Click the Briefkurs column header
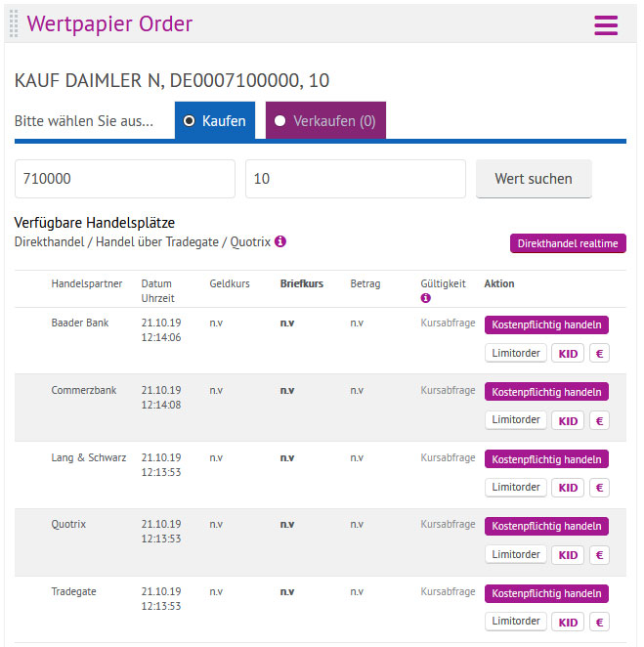The height and width of the screenshot is (647, 644). tap(302, 283)
